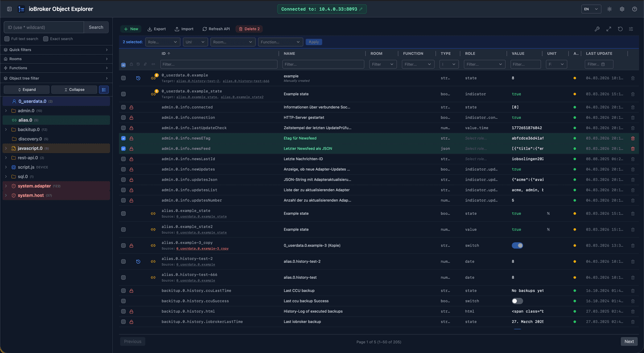
Task: Open the EN language dropdown
Action: (591, 9)
